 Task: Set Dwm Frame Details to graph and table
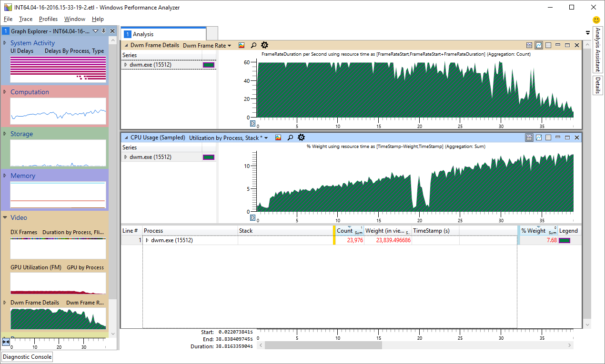coord(529,45)
